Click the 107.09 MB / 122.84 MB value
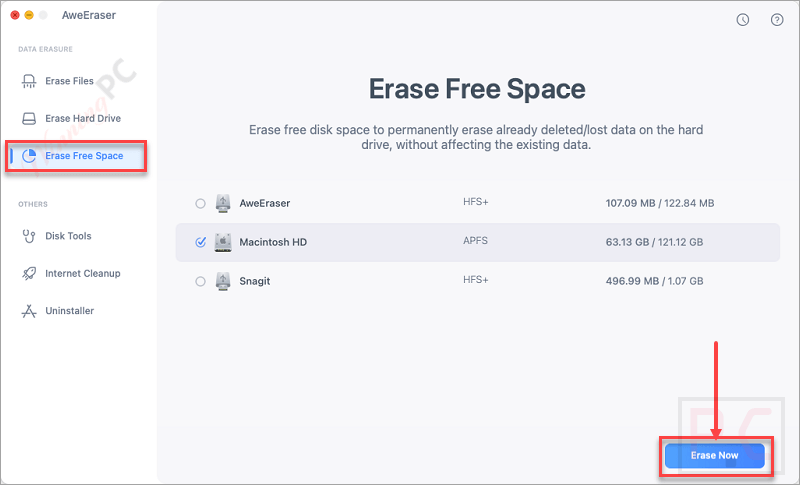 (660, 203)
